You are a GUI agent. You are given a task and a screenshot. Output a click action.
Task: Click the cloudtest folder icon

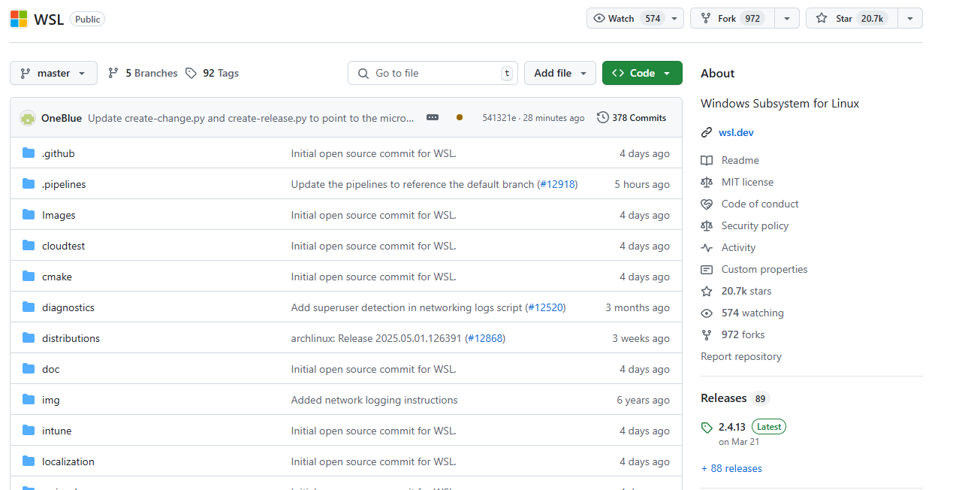click(29, 246)
